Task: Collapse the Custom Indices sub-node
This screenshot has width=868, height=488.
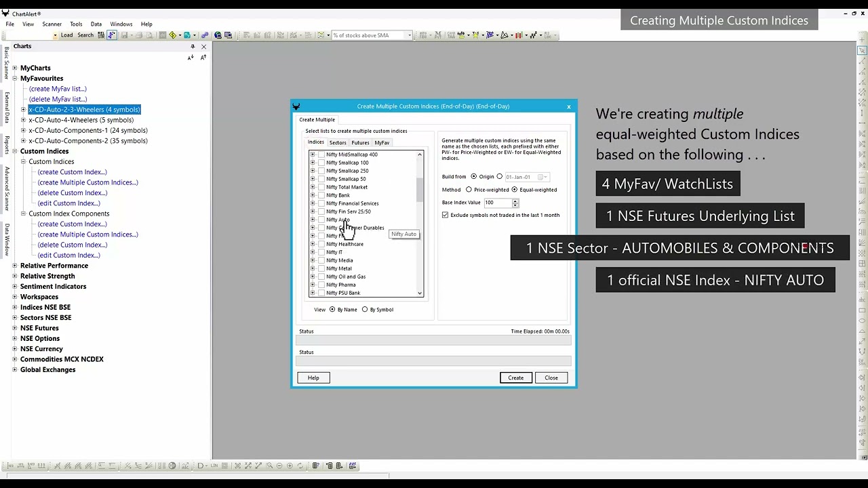Action: tap(23, 161)
